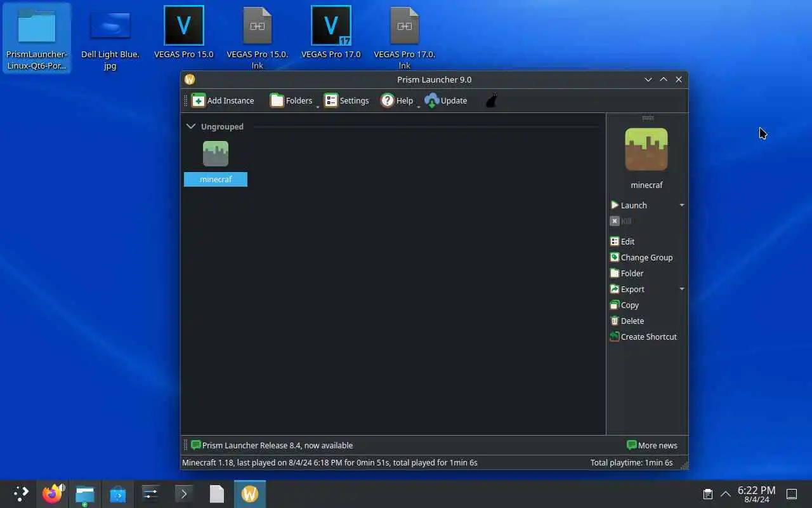Click the black cat icon in toolbar
The image size is (812, 508).
pyautogui.click(x=492, y=100)
